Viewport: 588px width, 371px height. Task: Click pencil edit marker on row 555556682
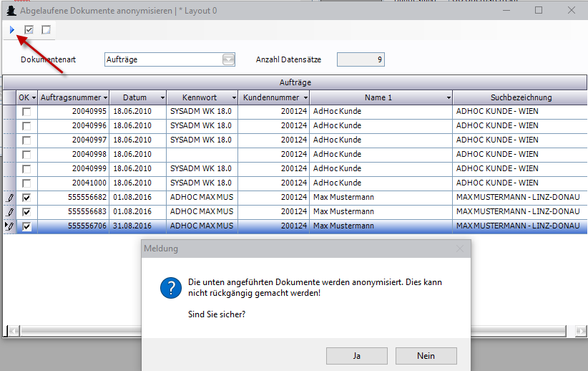tap(10, 197)
